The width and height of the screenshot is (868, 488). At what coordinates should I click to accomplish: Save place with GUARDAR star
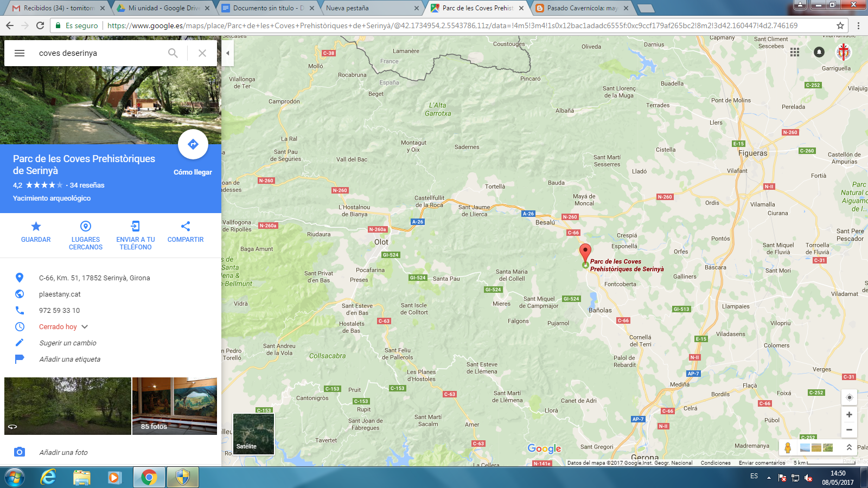pyautogui.click(x=36, y=232)
